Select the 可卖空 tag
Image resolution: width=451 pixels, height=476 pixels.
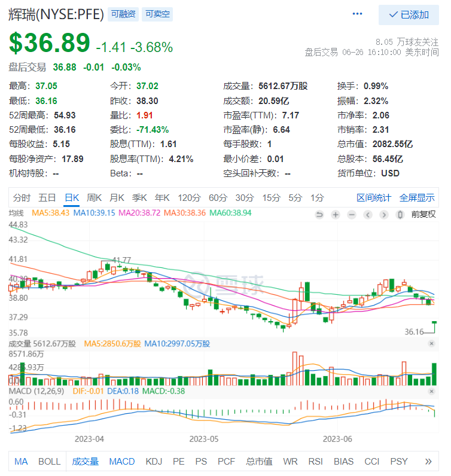(157, 14)
